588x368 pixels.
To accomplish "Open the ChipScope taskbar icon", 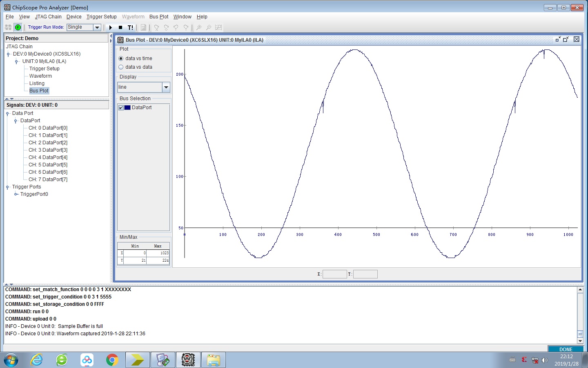I will (x=188, y=360).
